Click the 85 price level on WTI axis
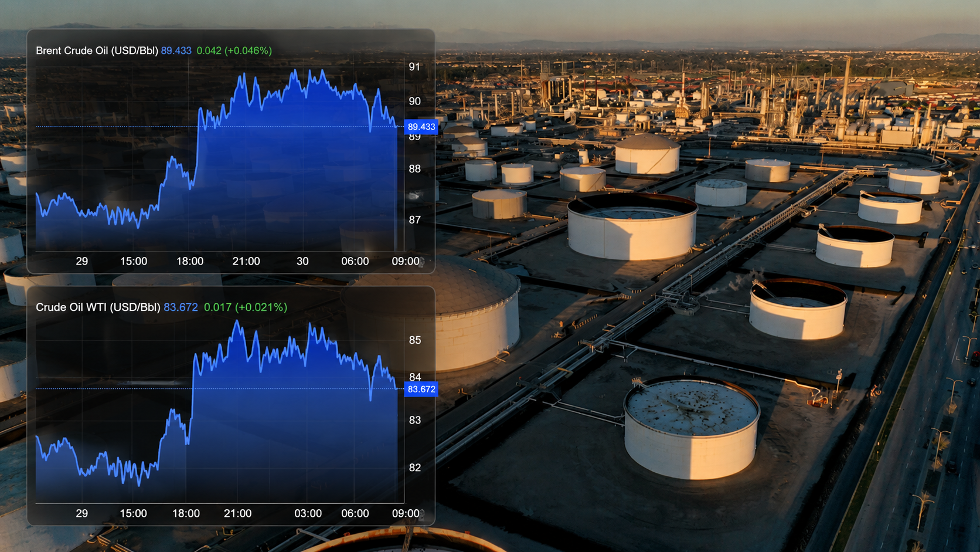Screen dimensions: 980x552 click(x=415, y=340)
